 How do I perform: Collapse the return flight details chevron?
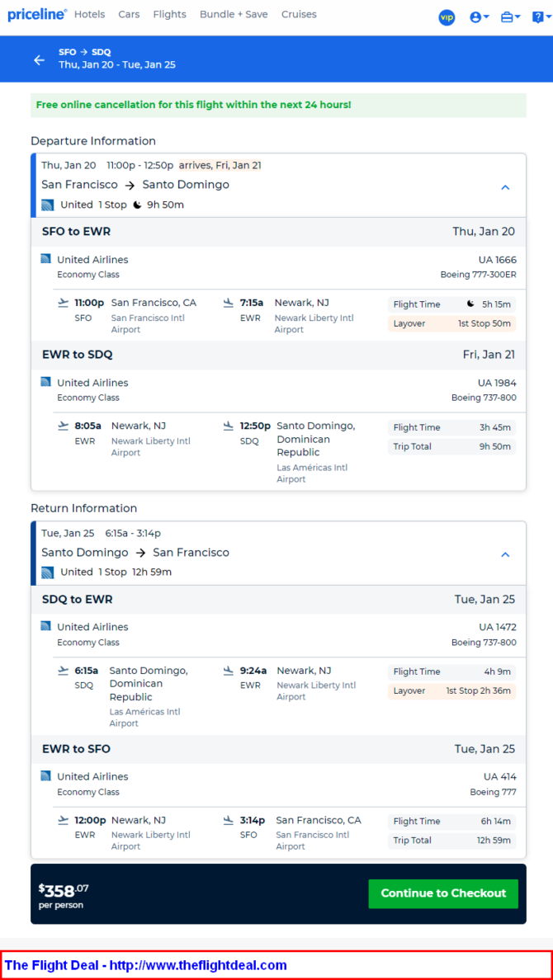click(505, 554)
